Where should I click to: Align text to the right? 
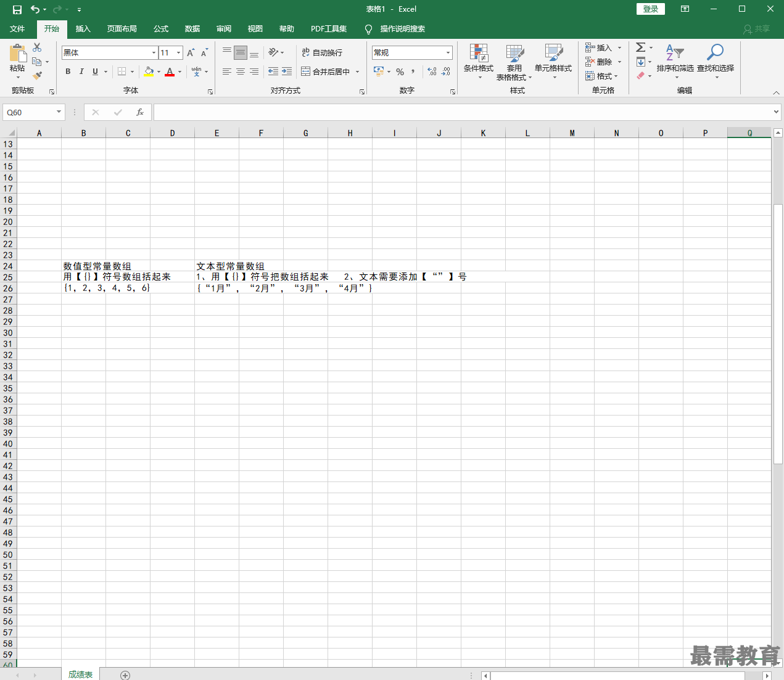[254, 72]
